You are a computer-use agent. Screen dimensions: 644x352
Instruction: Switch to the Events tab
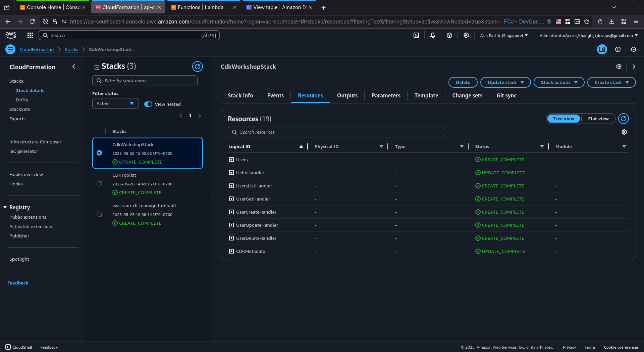coord(275,95)
